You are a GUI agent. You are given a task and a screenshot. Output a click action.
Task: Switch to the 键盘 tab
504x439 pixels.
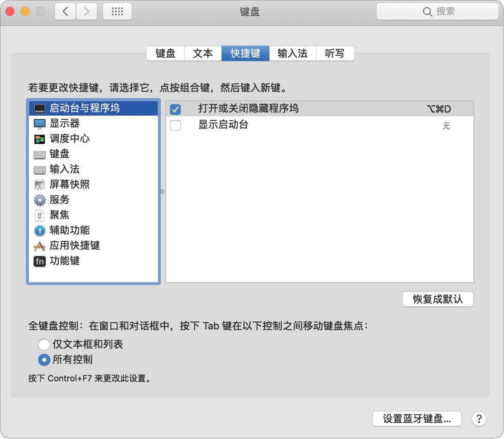tap(165, 53)
